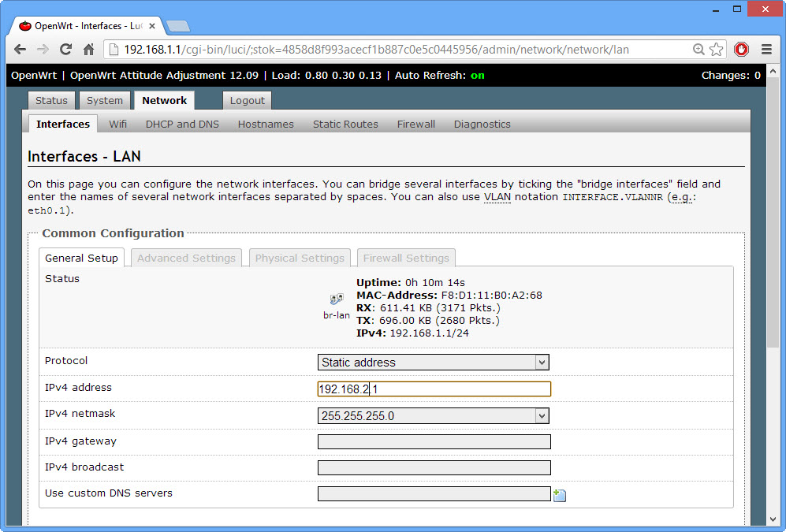This screenshot has width=786, height=532.
Task: Reload the OpenWrt page
Action: (x=65, y=50)
